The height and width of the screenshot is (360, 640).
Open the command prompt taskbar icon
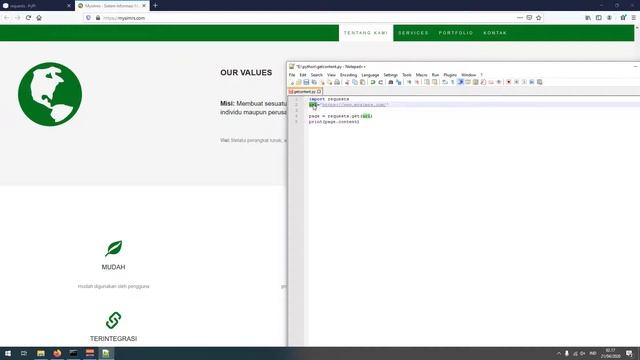pyautogui.click(x=73, y=353)
